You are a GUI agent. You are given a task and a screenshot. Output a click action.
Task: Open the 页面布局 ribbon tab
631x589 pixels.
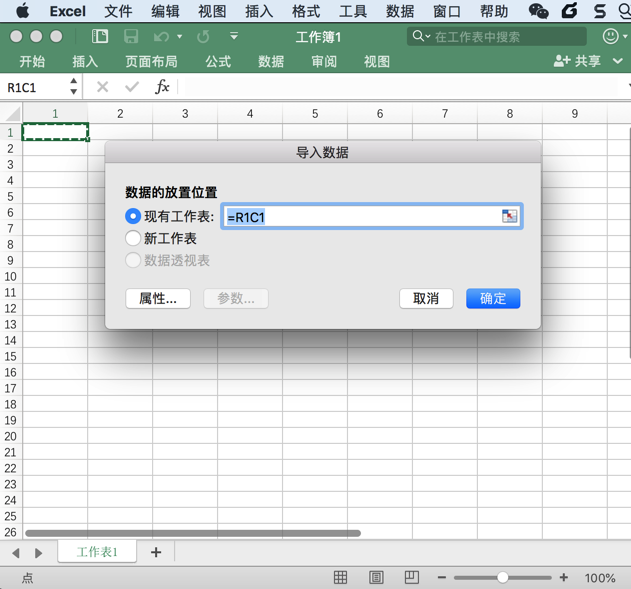point(151,62)
